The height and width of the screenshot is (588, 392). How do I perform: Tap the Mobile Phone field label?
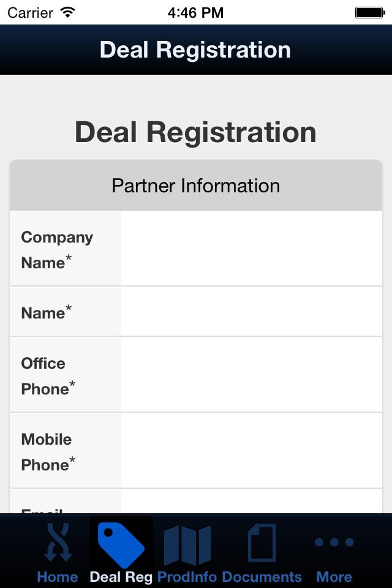(x=48, y=451)
